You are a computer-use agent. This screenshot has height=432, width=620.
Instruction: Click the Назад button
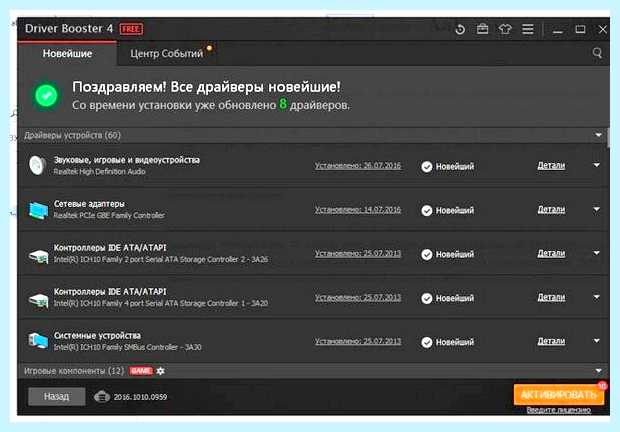(x=57, y=396)
